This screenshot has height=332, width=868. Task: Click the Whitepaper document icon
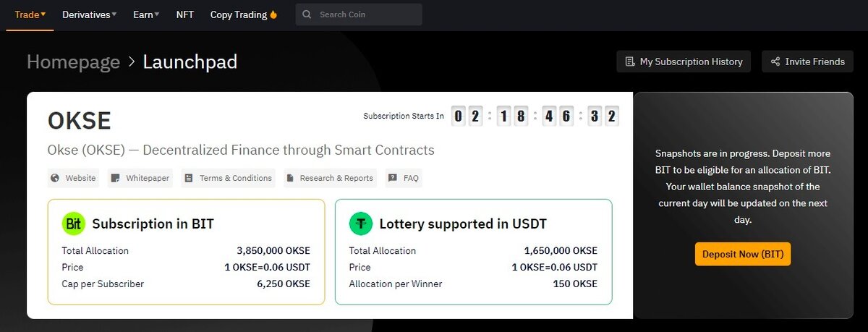(116, 178)
